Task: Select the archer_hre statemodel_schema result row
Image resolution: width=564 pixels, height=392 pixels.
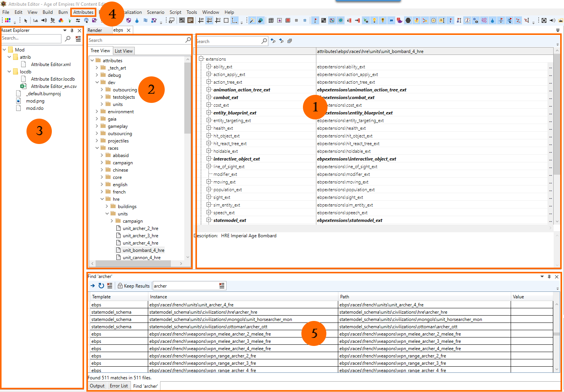Action: [322, 312]
